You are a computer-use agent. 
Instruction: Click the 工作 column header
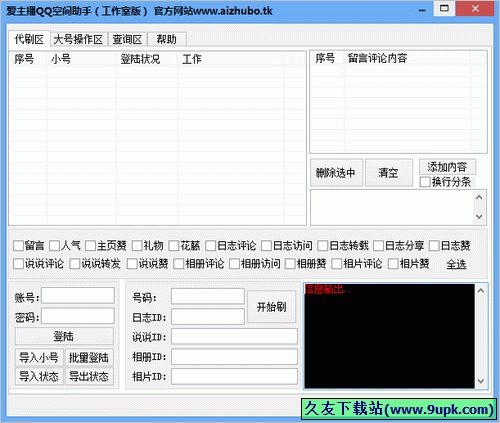(231, 59)
